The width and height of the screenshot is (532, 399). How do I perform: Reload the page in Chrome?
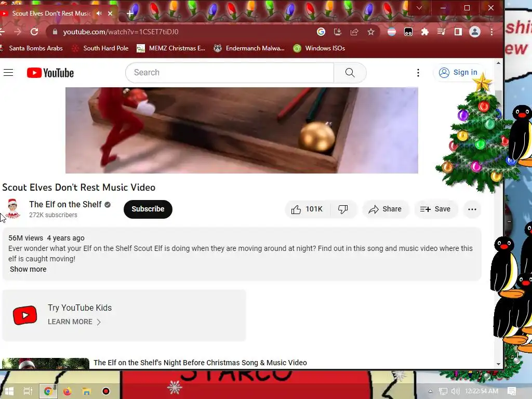[x=34, y=32]
